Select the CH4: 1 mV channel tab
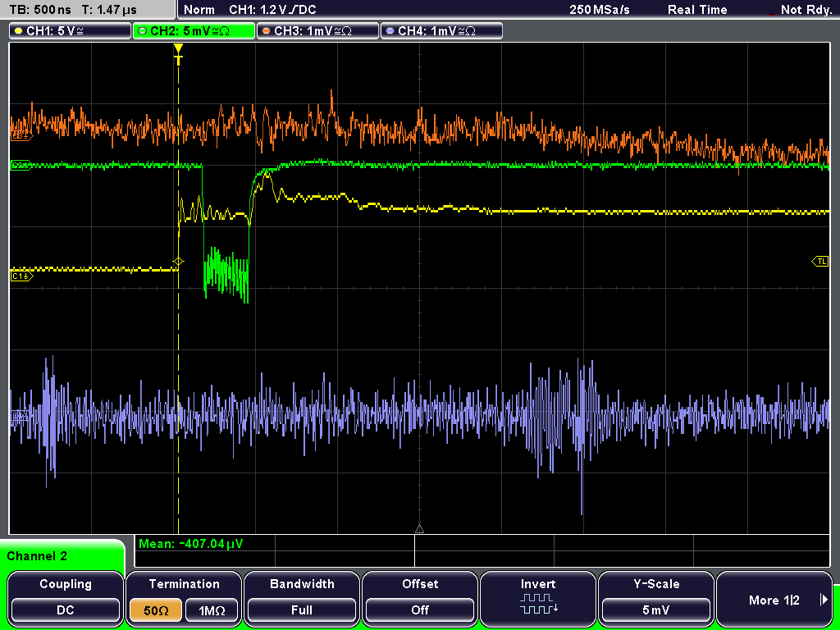840x630 pixels. pos(441,31)
